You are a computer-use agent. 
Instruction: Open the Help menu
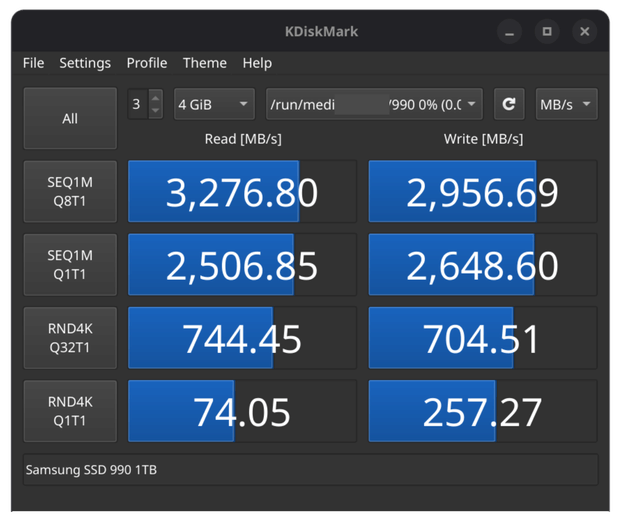[x=257, y=63]
